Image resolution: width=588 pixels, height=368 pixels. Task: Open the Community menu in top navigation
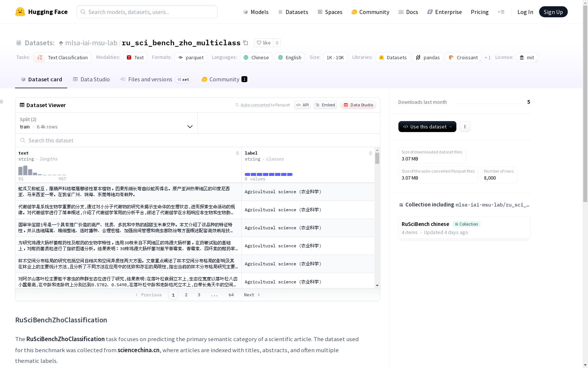tap(370, 12)
